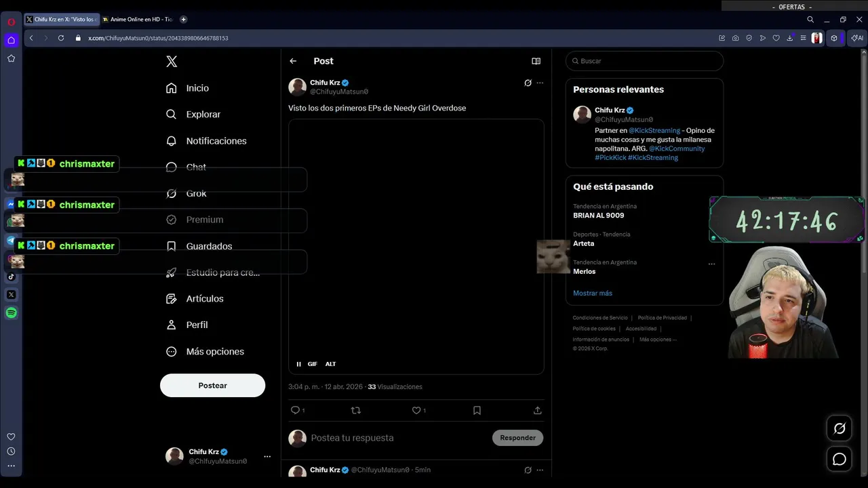This screenshot has width=868, height=488.
Task: Open TikTok in Opera sidebar
Action: point(11,277)
